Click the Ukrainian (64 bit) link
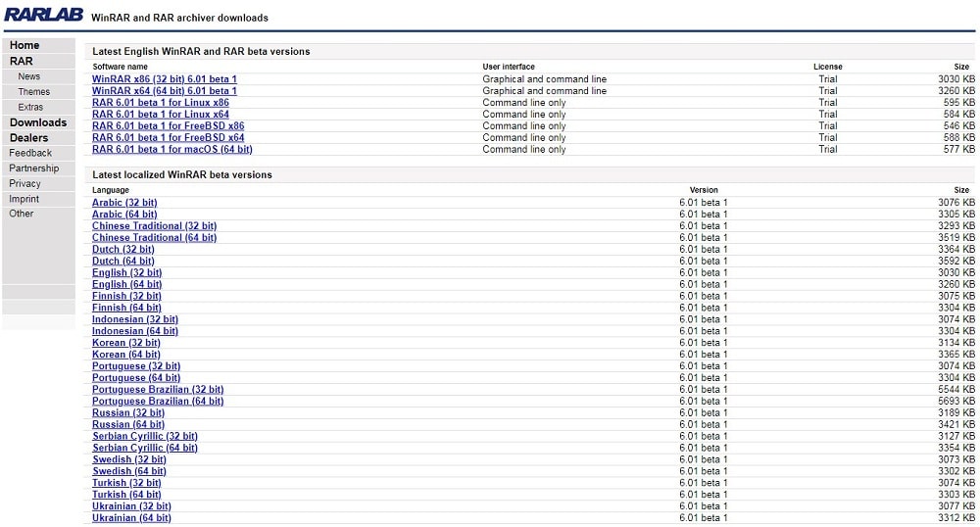 pos(131,517)
